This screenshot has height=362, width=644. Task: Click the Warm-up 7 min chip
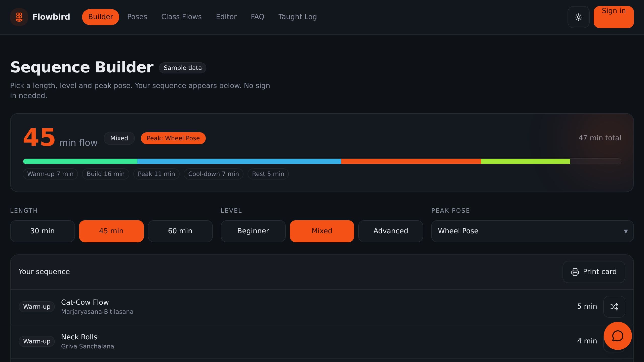pos(50,174)
